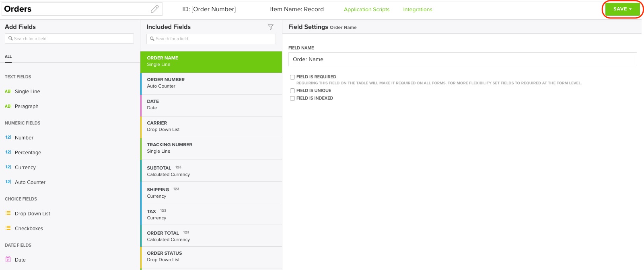Image resolution: width=644 pixels, height=270 pixels.
Task: Click the 123 badge next to Subtotal
Action: pyautogui.click(x=178, y=167)
